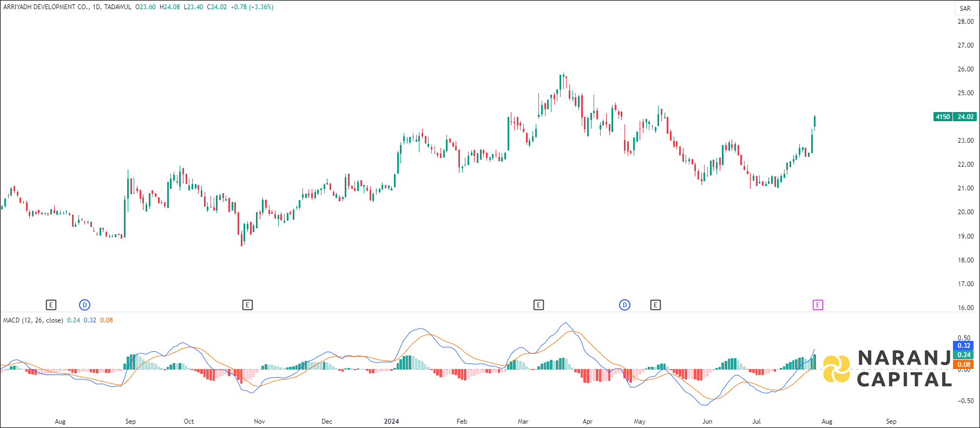Image resolution: width=980 pixels, height=428 pixels.
Task: Click the Apr label on time axis
Action: pyautogui.click(x=588, y=422)
